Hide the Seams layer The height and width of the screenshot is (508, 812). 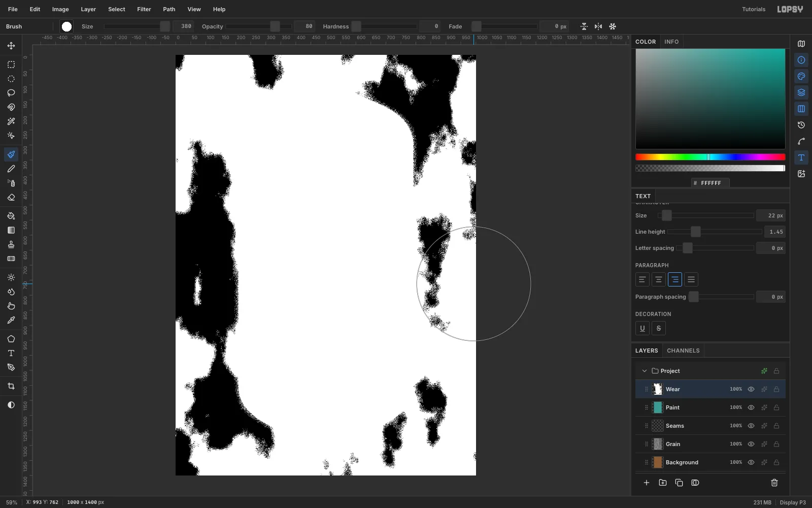click(751, 426)
